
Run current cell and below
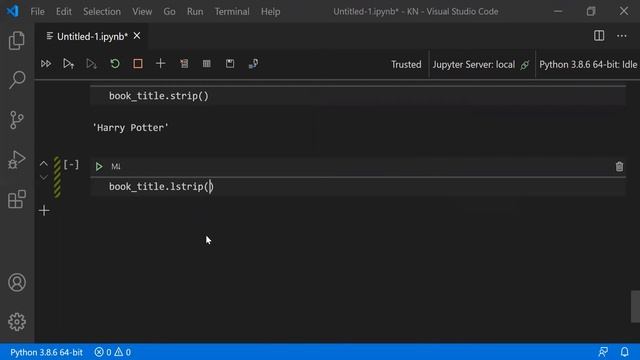point(91,64)
